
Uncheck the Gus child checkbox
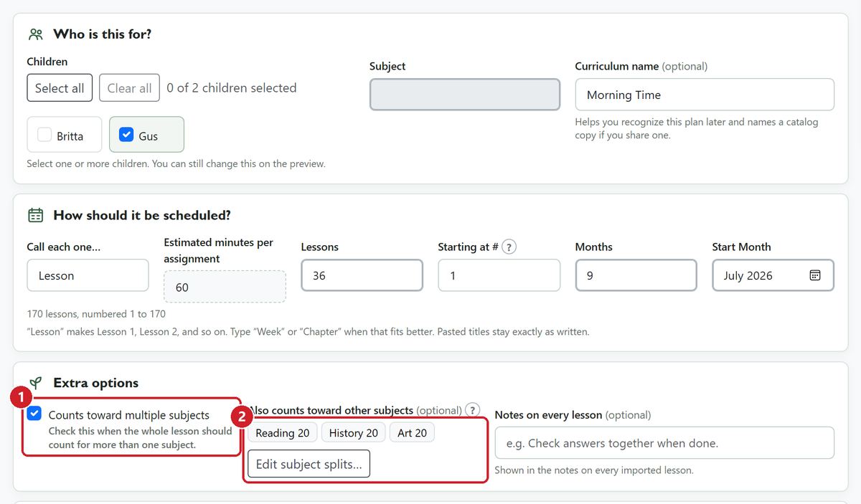click(x=126, y=134)
